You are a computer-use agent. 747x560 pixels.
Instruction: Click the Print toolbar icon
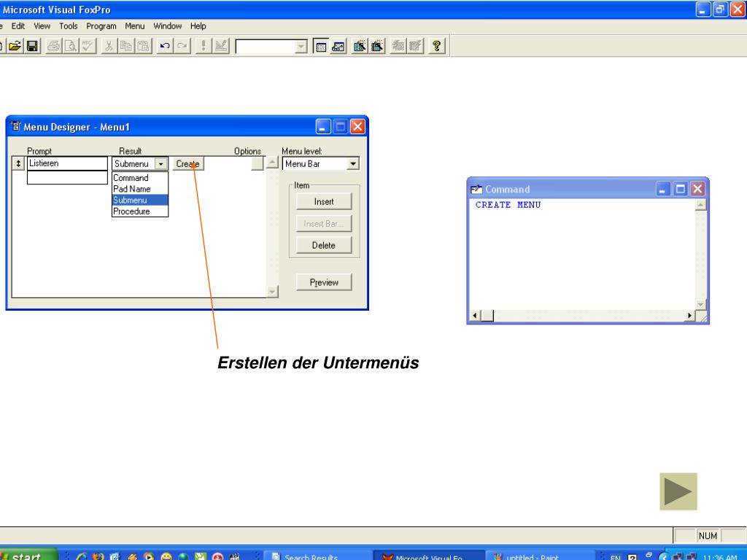coord(53,46)
